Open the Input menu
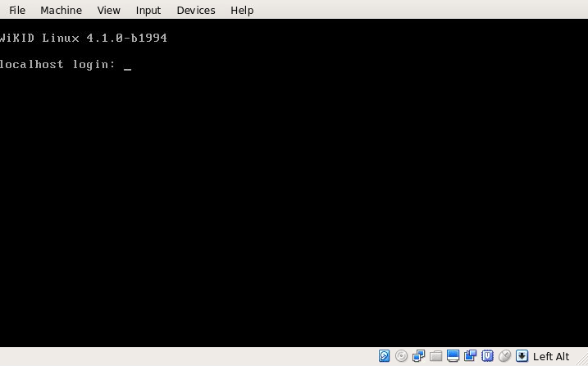This screenshot has height=366, width=588. (x=148, y=10)
